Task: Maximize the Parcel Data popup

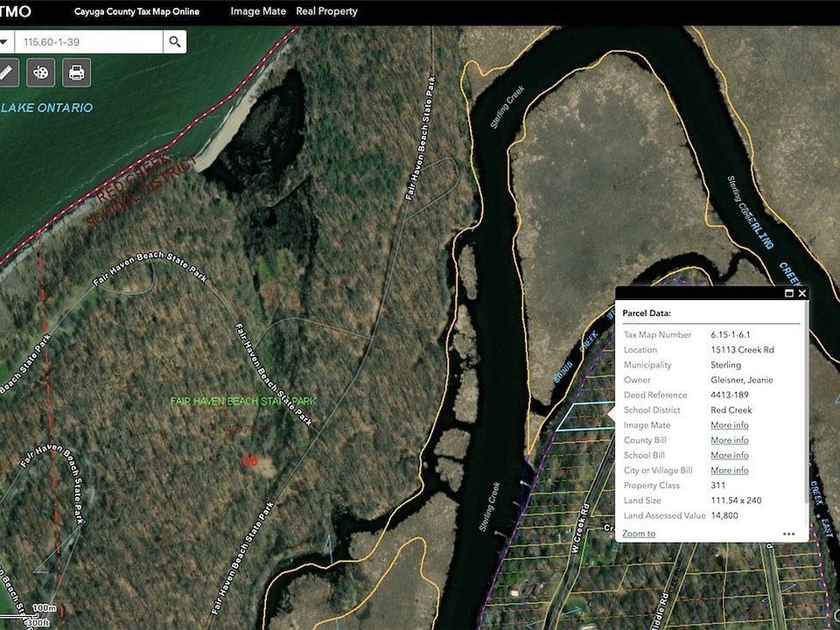Action: (788, 293)
